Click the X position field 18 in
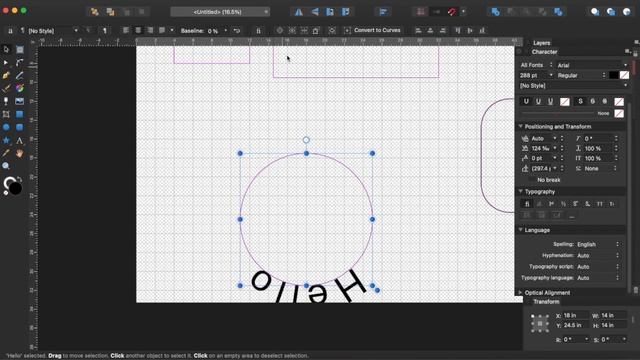This screenshot has width=640, height=360. click(x=575, y=316)
